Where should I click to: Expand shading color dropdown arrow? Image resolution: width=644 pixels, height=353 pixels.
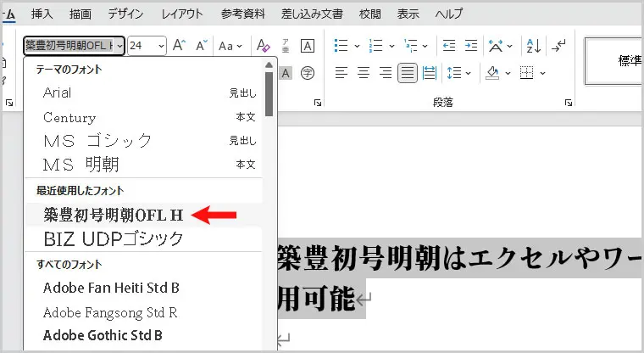click(508, 73)
